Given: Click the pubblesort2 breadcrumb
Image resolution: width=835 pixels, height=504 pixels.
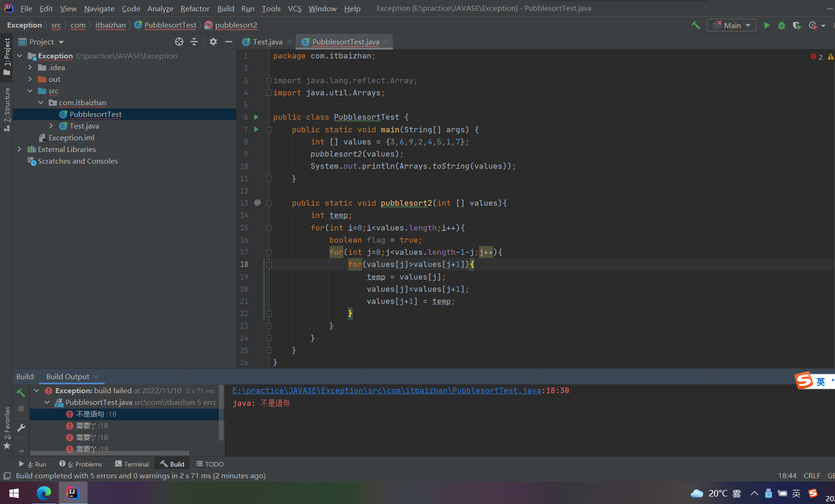Looking at the screenshot, I should pos(231,25).
